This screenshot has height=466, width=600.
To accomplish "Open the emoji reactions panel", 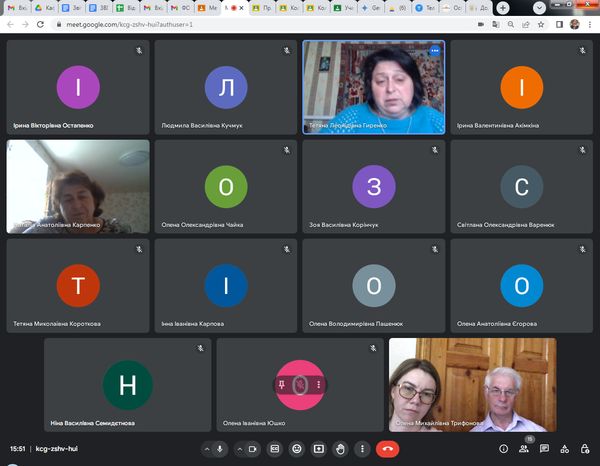I will tap(297, 449).
